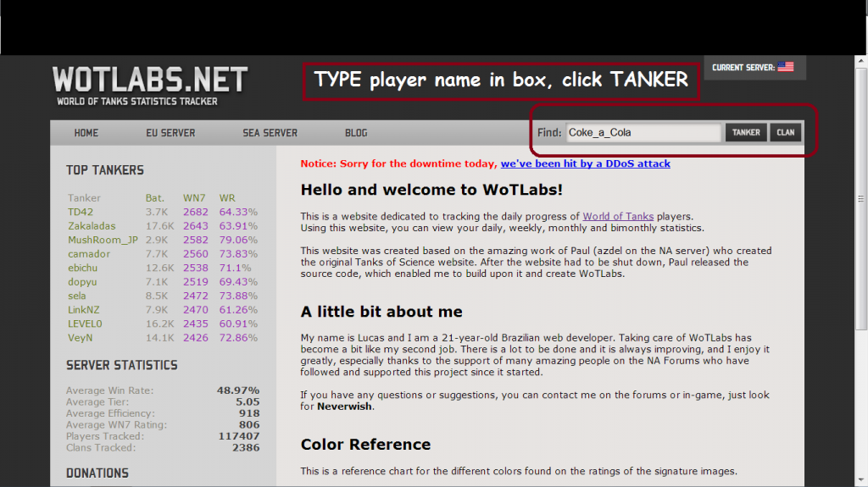
Task: Open top tanker ebichu profile
Action: point(82,268)
